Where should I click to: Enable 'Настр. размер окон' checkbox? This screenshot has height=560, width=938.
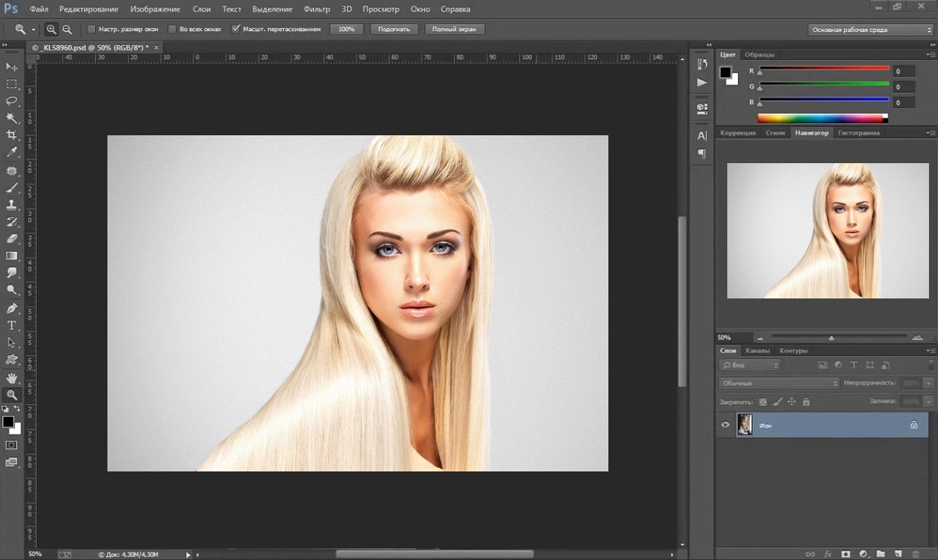pos(92,29)
